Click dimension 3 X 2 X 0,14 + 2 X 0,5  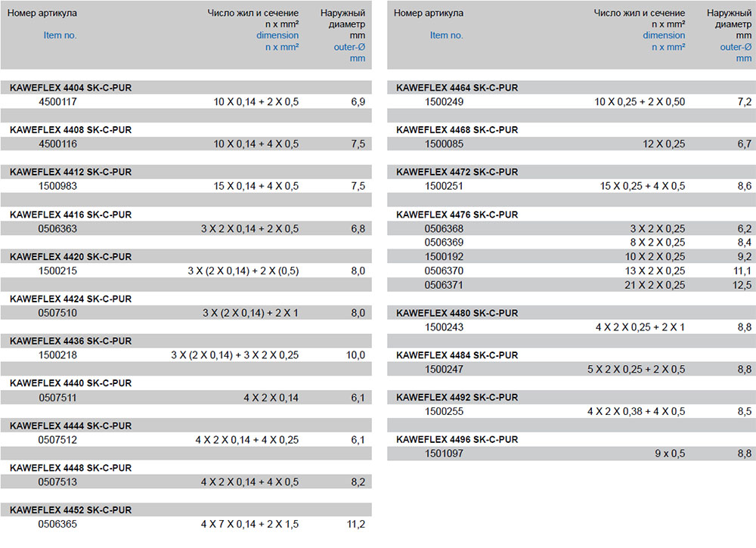[x=249, y=228]
